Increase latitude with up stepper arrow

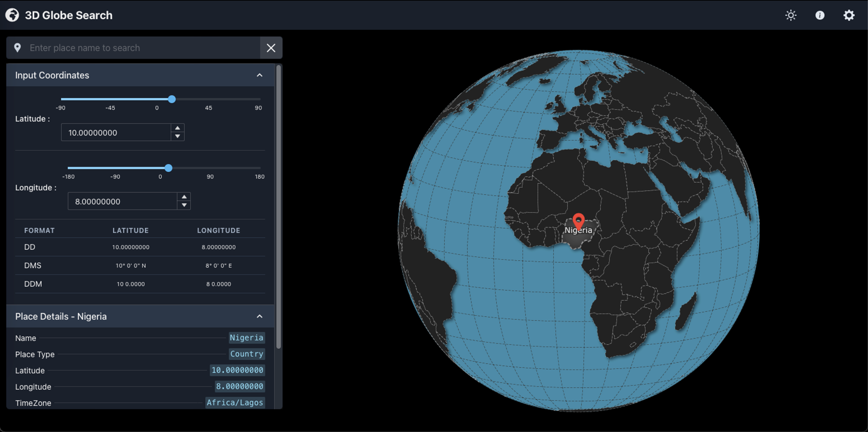click(178, 128)
